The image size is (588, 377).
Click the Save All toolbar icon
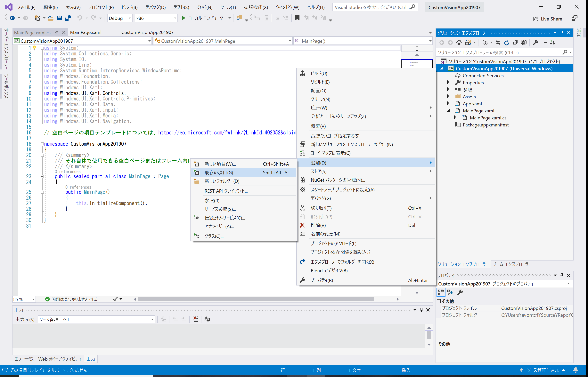68,18
